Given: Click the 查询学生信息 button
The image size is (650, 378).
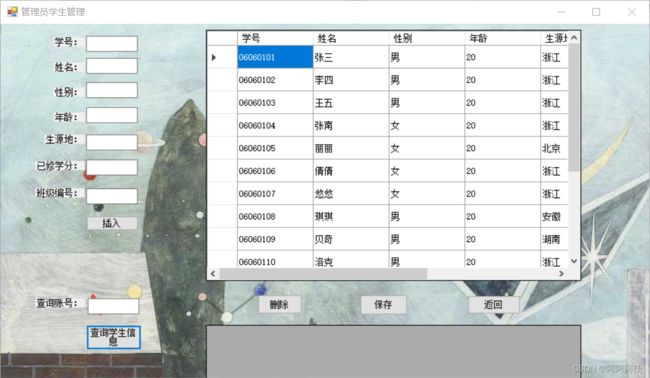Looking at the screenshot, I should (114, 337).
